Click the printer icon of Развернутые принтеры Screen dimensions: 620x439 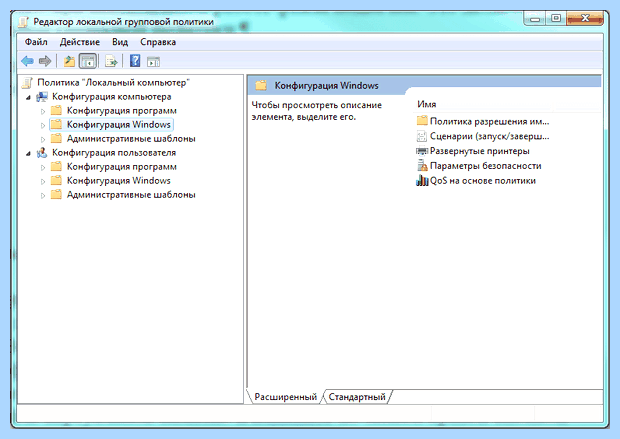coord(422,151)
